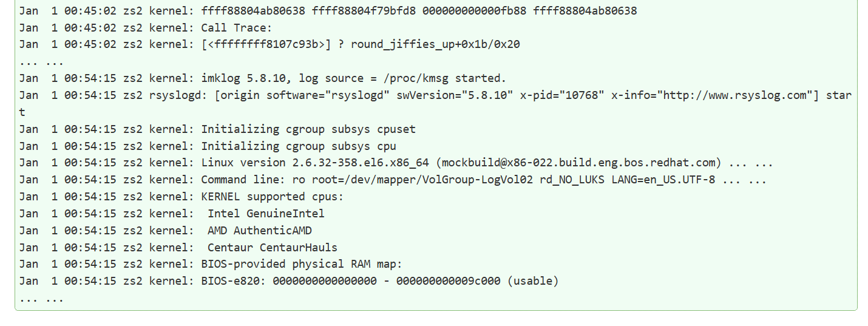Click the http://www.rsyslog.com URL text

pyautogui.click(x=737, y=95)
